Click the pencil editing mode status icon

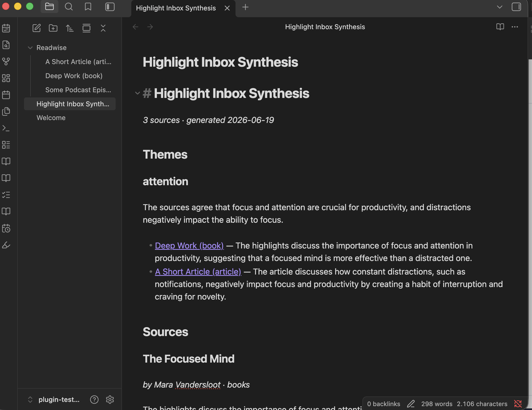click(411, 404)
